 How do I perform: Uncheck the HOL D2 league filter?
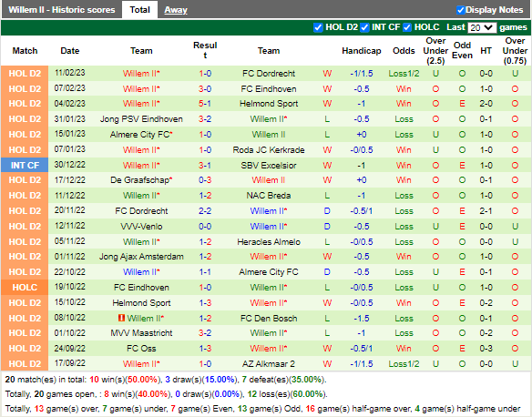click(x=318, y=27)
